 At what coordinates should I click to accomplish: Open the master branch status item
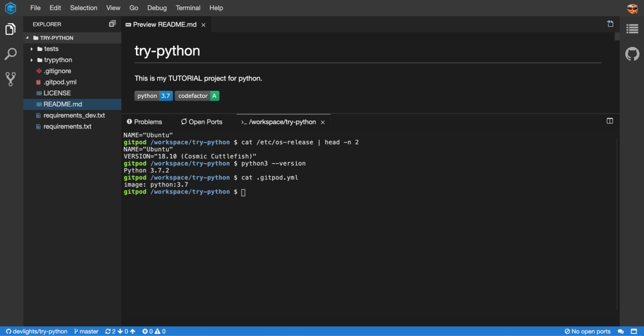pos(86,331)
